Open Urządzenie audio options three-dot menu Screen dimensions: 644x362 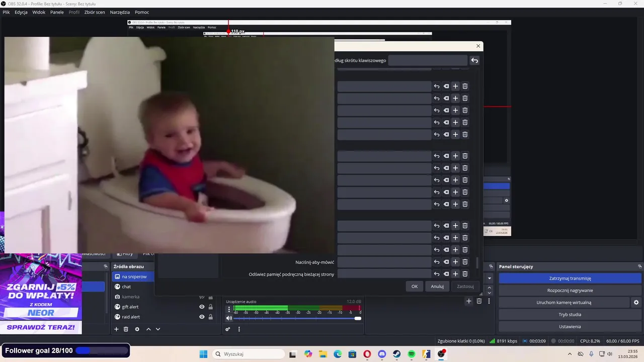click(x=229, y=309)
